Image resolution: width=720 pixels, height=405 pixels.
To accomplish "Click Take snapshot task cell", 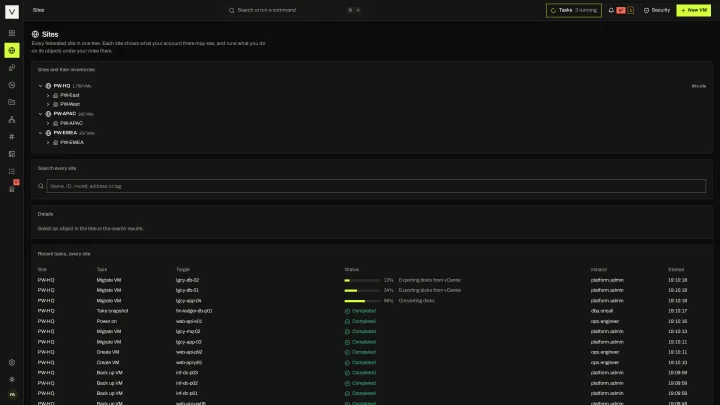I will tap(112, 311).
